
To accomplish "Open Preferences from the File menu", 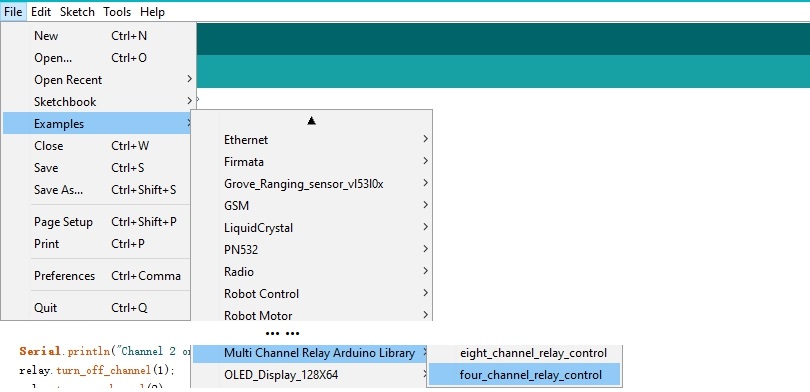I will (97, 276).
